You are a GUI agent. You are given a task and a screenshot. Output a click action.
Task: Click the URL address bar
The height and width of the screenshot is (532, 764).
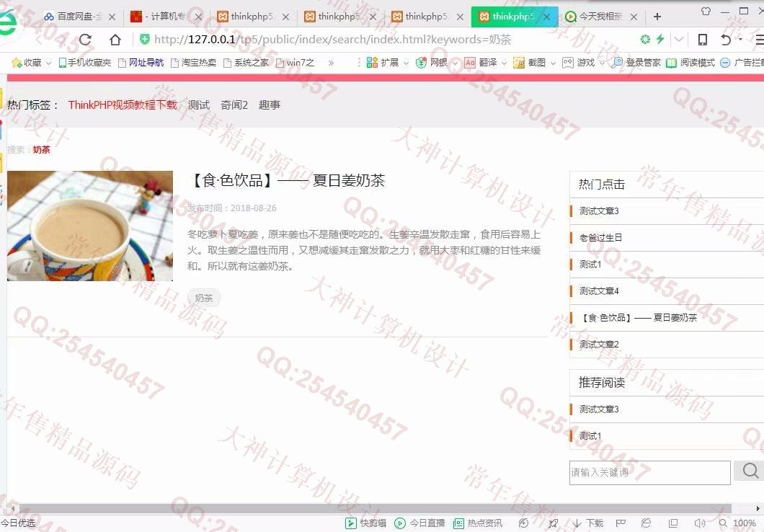(332, 40)
